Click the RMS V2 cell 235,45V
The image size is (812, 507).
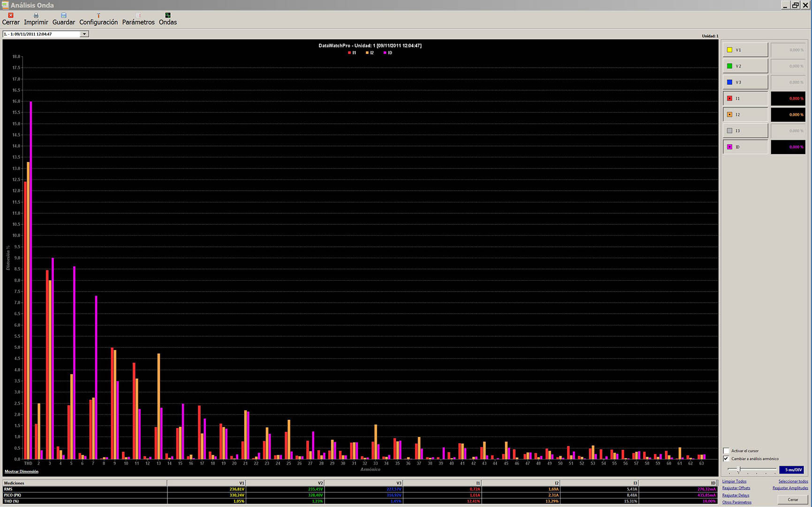[285, 489]
